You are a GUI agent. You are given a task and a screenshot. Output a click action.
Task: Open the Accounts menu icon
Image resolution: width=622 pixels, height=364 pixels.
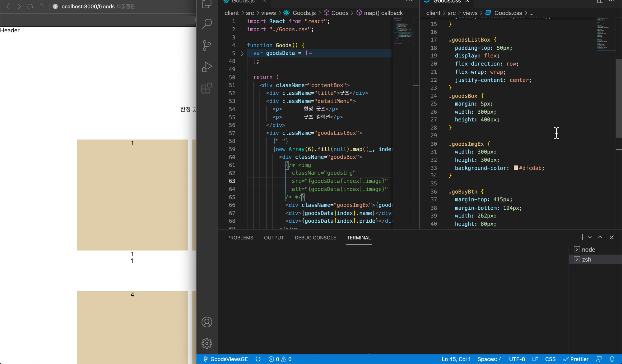(x=207, y=322)
